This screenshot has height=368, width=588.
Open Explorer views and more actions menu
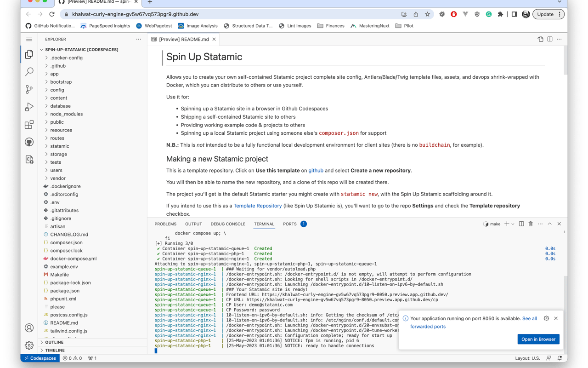pyautogui.click(x=138, y=40)
